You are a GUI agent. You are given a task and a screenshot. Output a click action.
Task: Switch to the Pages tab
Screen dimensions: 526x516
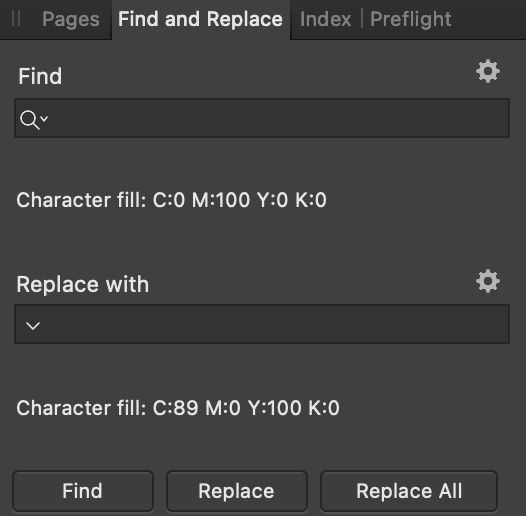click(71, 19)
